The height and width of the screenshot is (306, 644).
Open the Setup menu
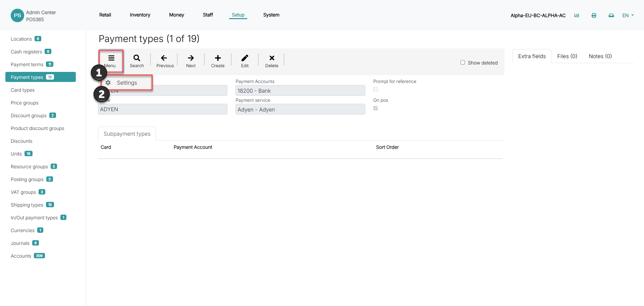point(238,15)
